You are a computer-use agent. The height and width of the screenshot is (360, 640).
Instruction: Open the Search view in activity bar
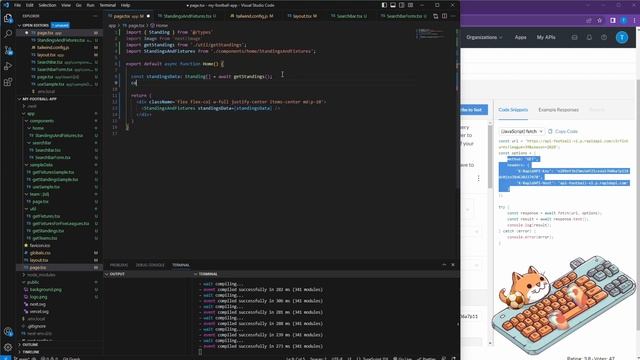[8, 34]
